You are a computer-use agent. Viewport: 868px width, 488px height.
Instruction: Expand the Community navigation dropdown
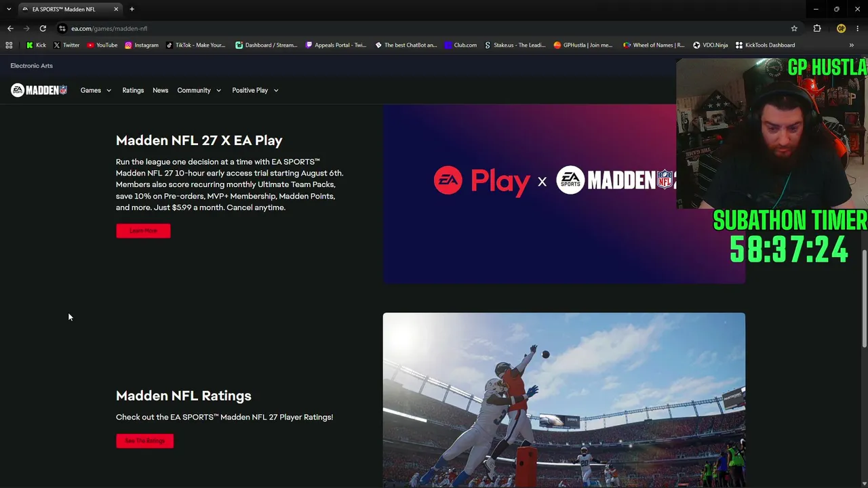point(199,90)
